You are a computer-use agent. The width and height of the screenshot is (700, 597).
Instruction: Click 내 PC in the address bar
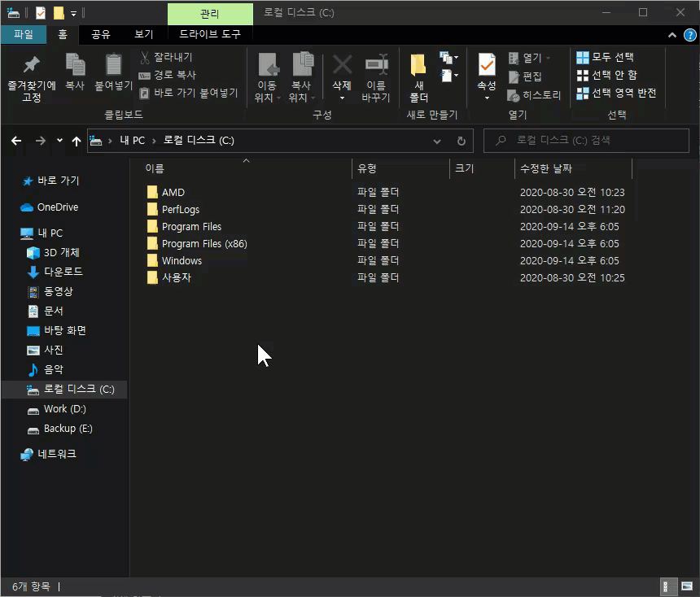click(x=132, y=141)
